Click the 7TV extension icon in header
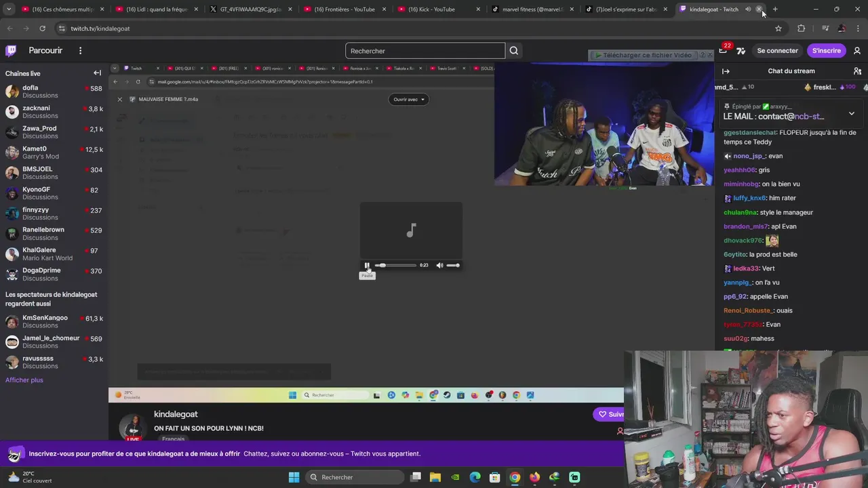 click(x=741, y=51)
